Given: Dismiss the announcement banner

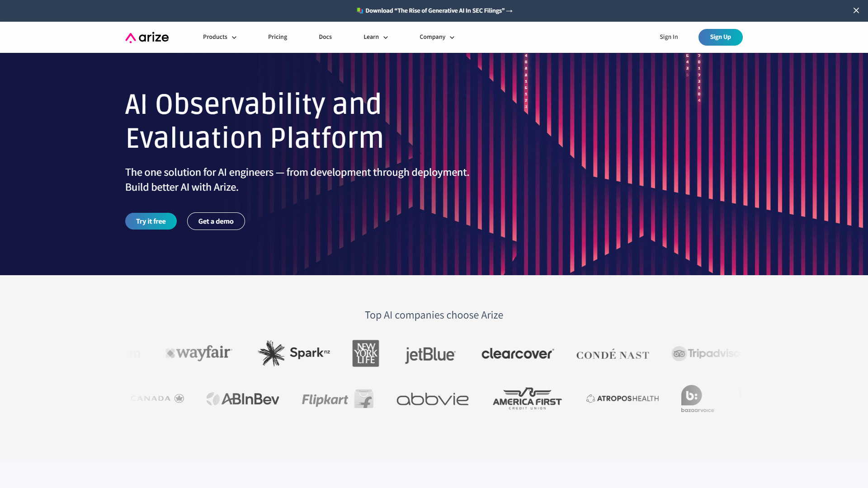Looking at the screenshot, I should point(856,11).
